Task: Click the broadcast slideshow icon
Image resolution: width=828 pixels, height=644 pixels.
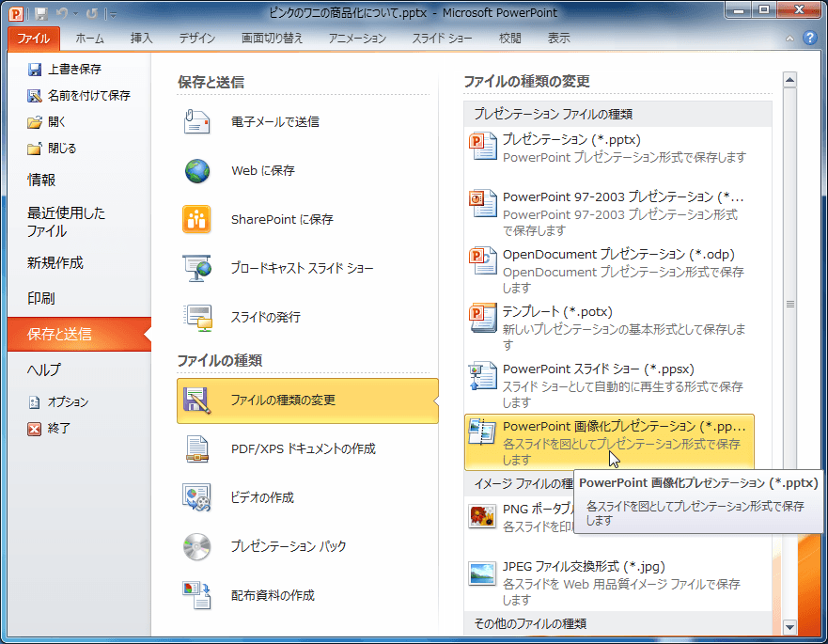Action: point(197,268)
